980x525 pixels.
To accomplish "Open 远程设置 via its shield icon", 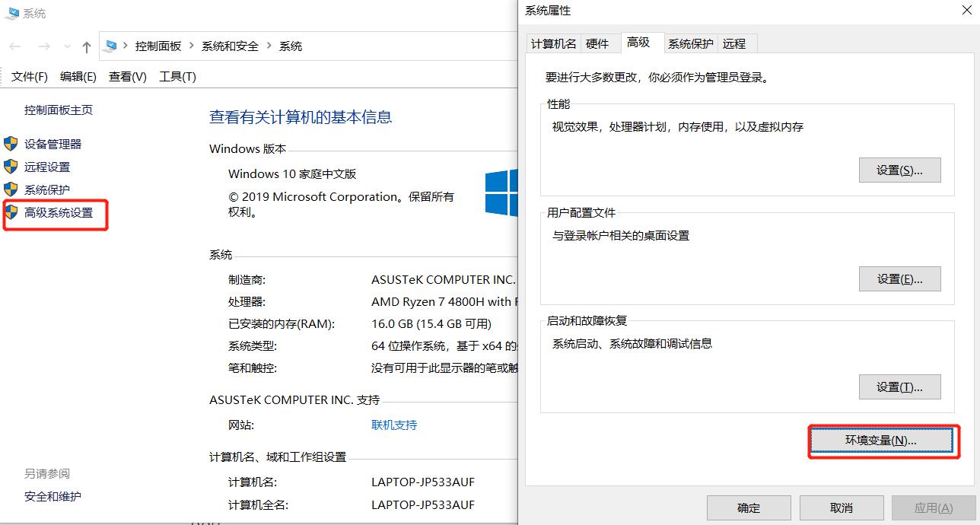I will pyautogui.click(x=12, y=166).
